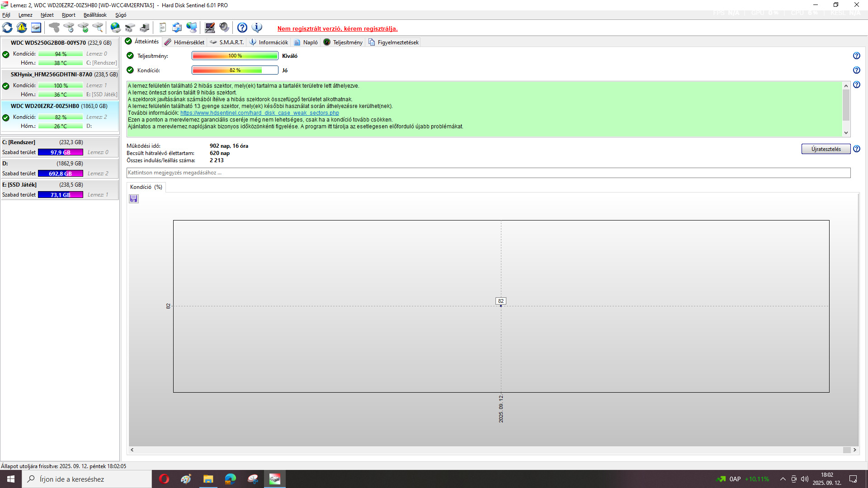
Task: Click the disk with magnifier test icon
Action: 98,28
